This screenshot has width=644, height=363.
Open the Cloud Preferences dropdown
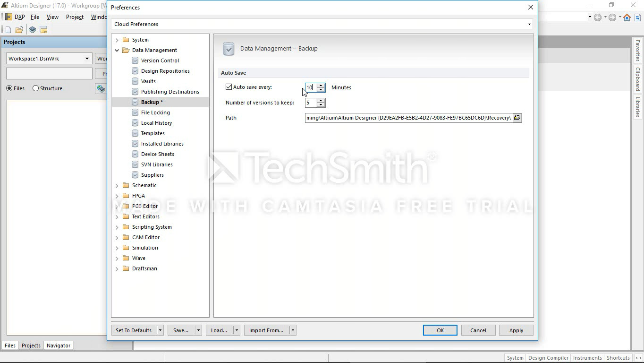529,24
